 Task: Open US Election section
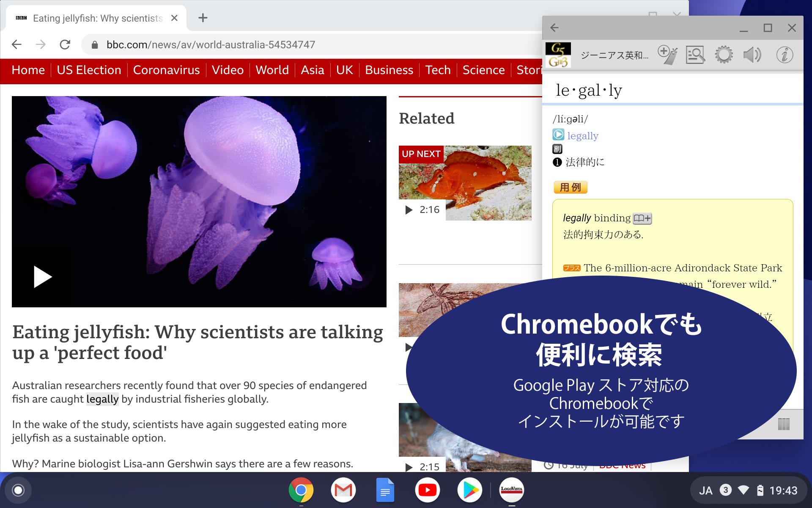[89, 70]
